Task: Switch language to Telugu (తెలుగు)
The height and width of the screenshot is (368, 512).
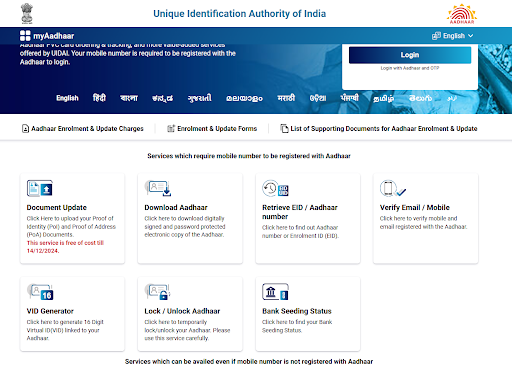Action: tap(420, 98)
